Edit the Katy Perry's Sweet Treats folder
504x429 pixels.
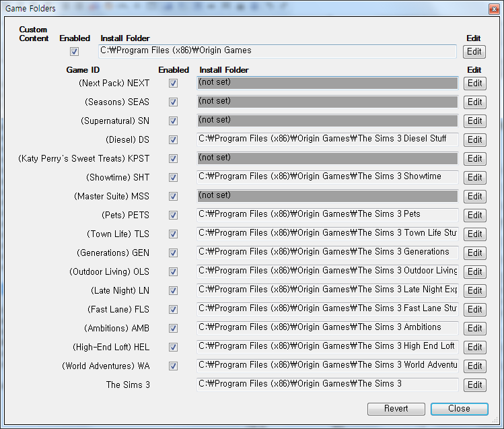[x=474, y=159]
